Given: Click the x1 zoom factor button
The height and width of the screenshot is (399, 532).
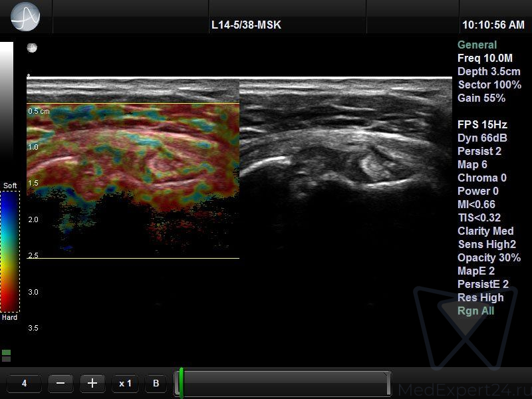Looking at the screenshot, I should tap(125, 384).
